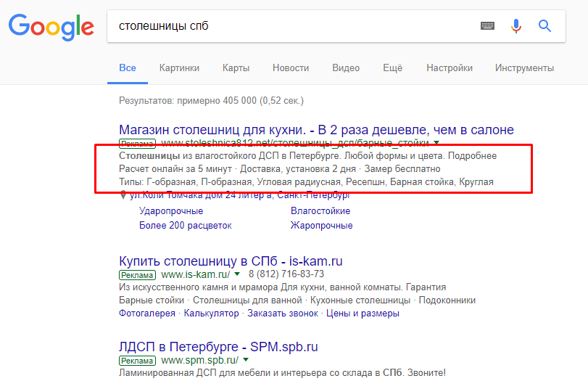Expand arrow beside www.is-kam.ru URL

[x=237, y=274]
